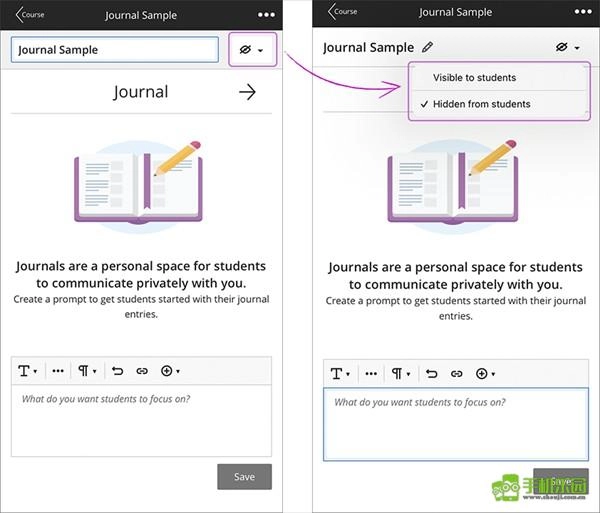Select Visible to students option

point(475,78)
